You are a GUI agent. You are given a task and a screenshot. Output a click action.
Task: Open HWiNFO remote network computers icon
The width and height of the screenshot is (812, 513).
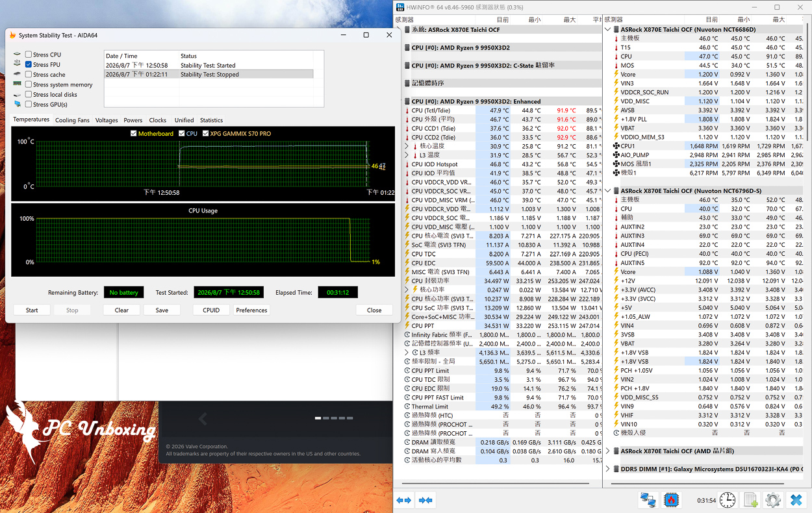(x=648, y=500)
